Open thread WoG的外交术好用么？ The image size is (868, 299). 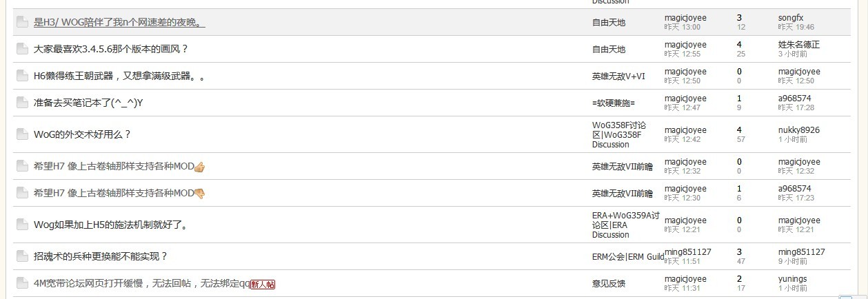83,134
